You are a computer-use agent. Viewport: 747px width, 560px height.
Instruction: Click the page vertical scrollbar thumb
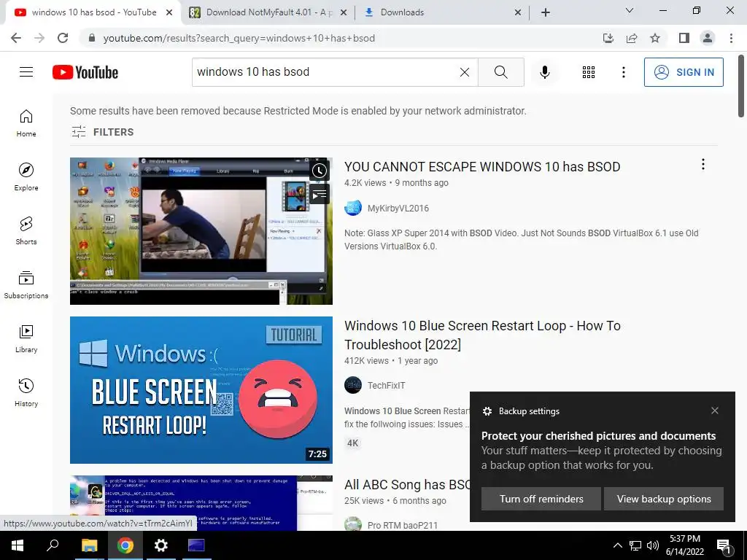(741, 86)
